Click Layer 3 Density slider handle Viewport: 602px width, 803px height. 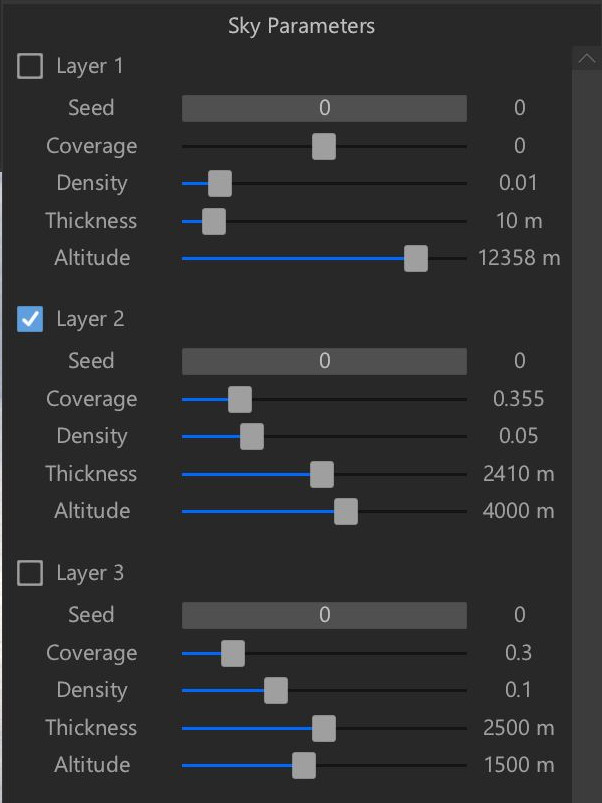(x=276, y=690)
